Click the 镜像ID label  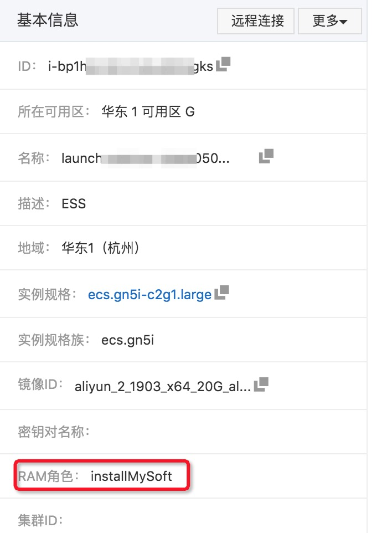click(40, 384)
